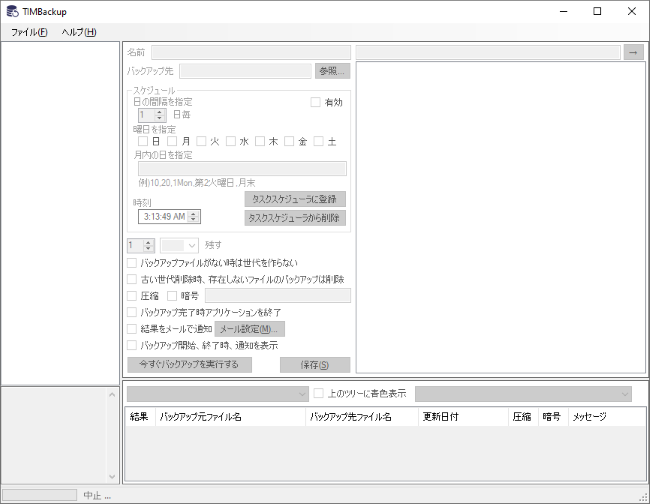
Task: Click the 結果 column header
Action: [x=140, y=417]
